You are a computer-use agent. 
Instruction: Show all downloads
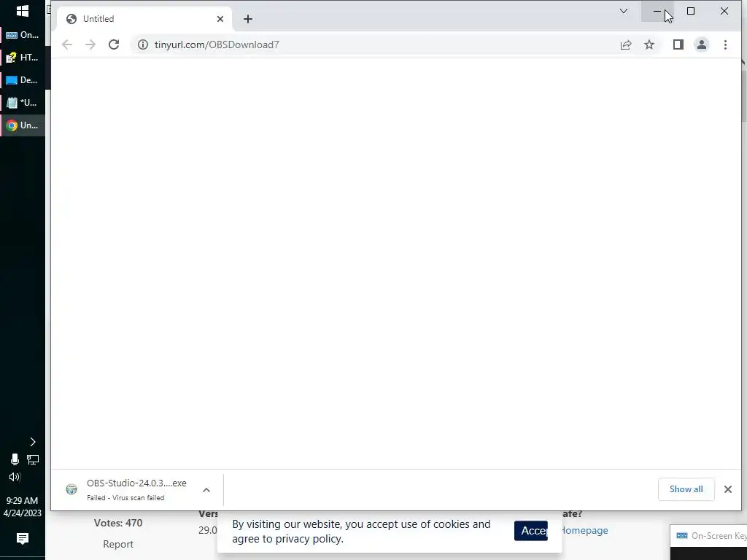click(686, 489)
